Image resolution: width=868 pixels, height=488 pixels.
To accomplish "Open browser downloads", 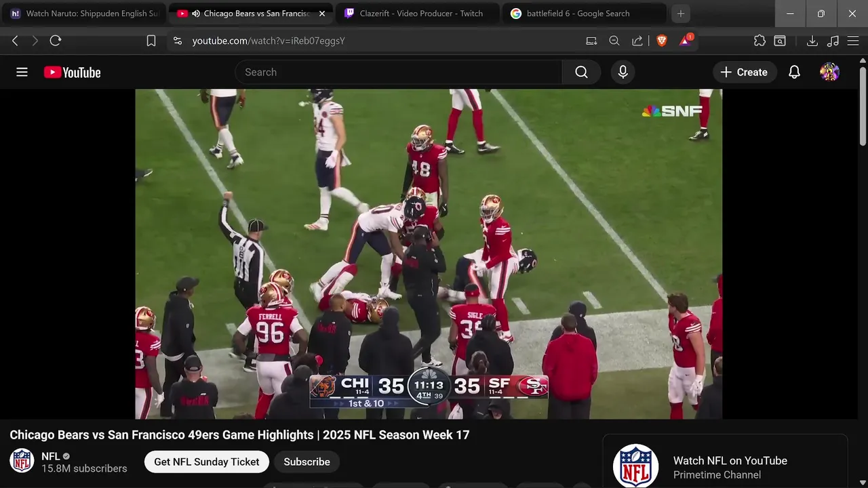I will click(812, 41).
